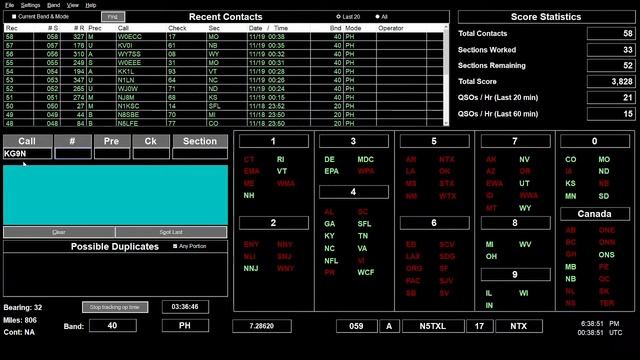Select contact row 58 W0ECC
Viewport: 640px width, 360px height.
(x=223, y=37)
